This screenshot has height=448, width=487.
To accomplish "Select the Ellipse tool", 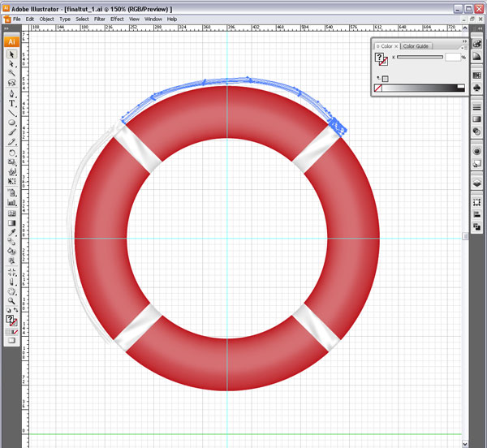I will [11, 123].
